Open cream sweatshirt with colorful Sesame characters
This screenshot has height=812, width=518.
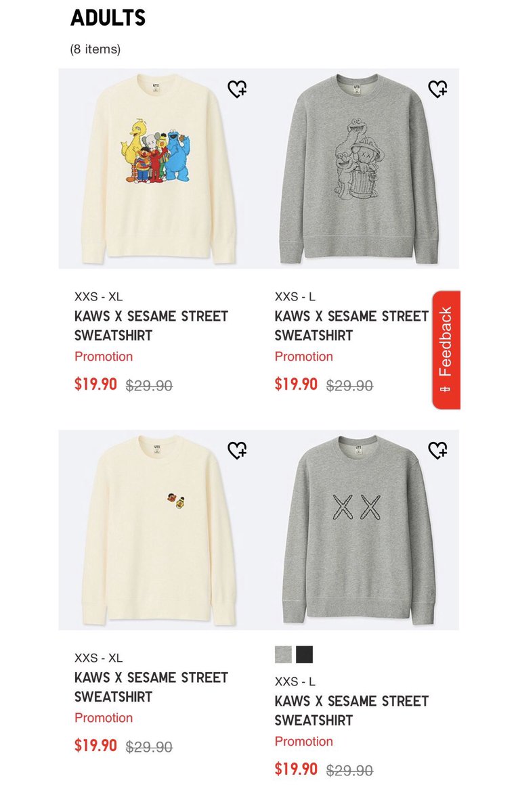(x=158, y=169)
